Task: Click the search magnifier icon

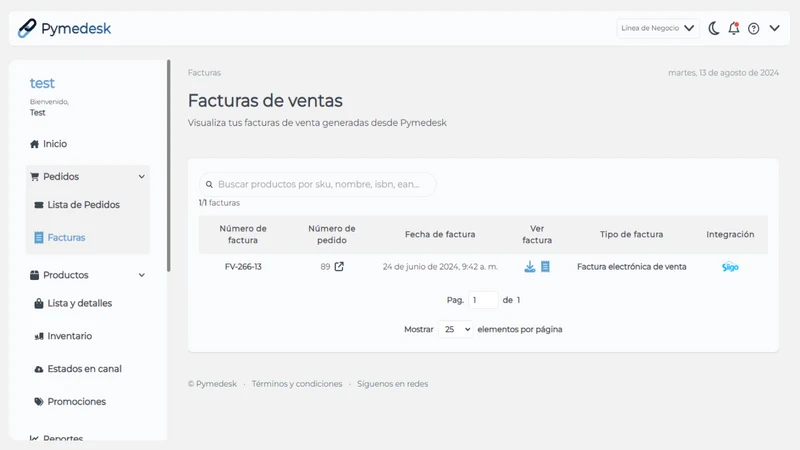Action: click(209, 185)
